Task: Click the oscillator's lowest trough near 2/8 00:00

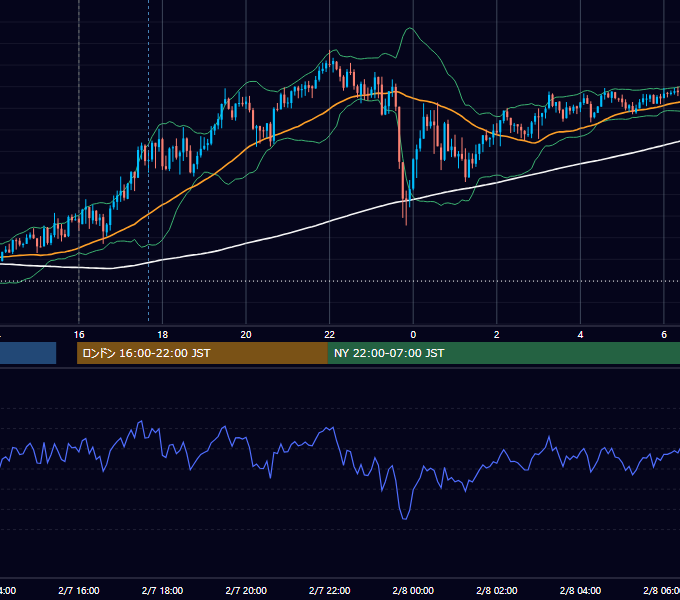Action: (x=405, y=516)
